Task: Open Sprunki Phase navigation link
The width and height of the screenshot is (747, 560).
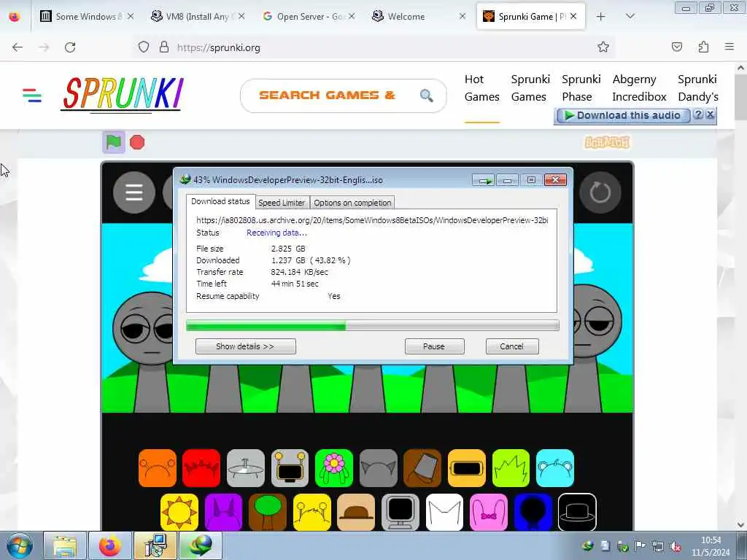Action: pos(581,88)
